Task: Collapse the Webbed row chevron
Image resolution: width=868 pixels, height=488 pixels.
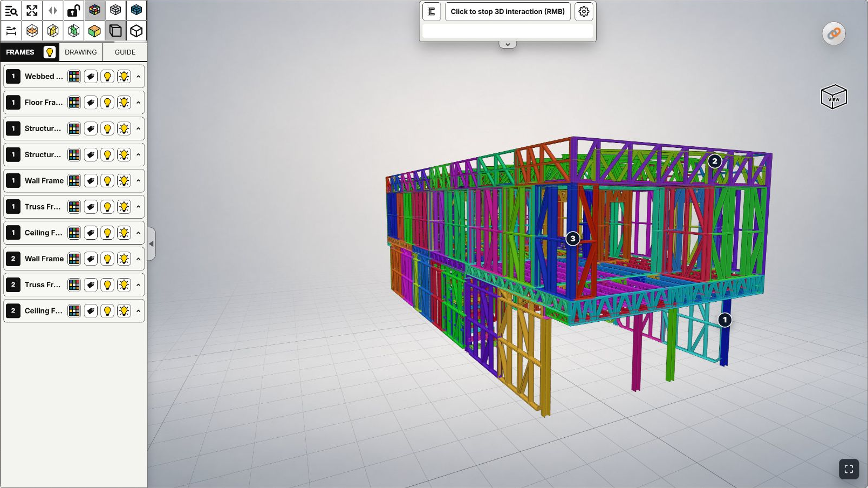Action: tap(139, 77)
